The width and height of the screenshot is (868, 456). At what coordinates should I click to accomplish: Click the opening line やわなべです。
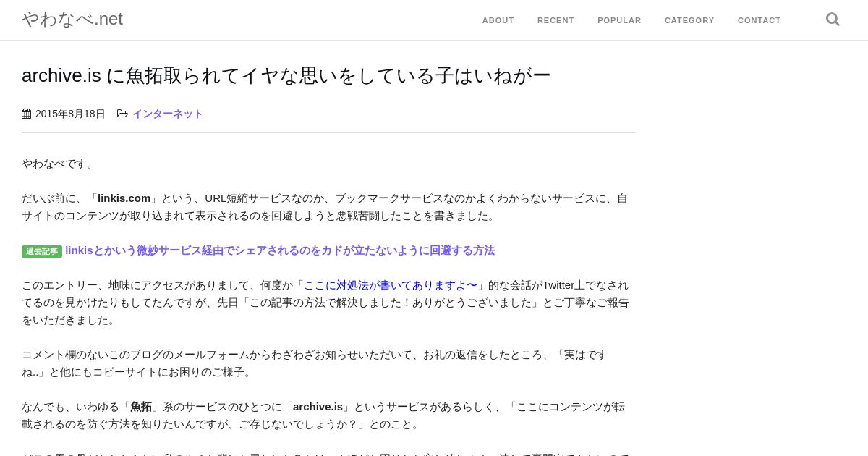(x=59, y=164)
